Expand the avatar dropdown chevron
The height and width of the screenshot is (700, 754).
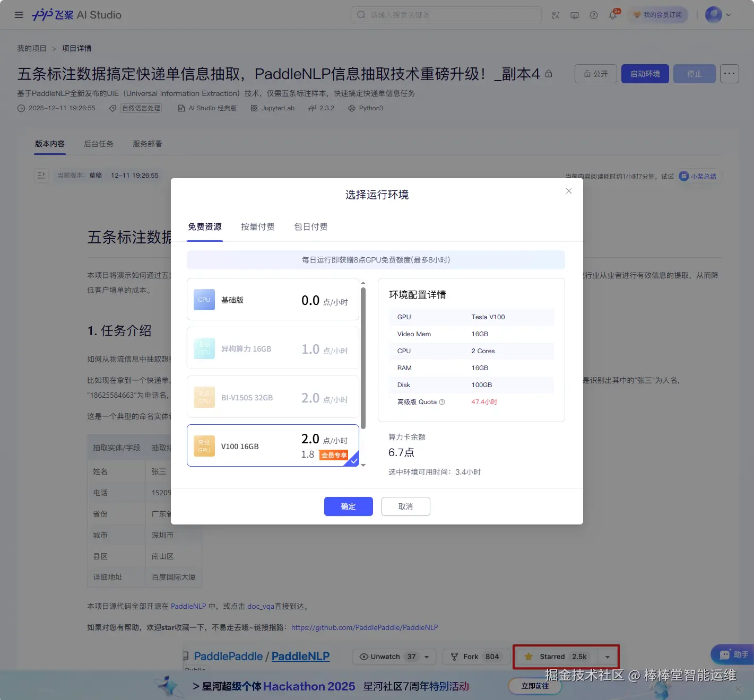point(729,15)
